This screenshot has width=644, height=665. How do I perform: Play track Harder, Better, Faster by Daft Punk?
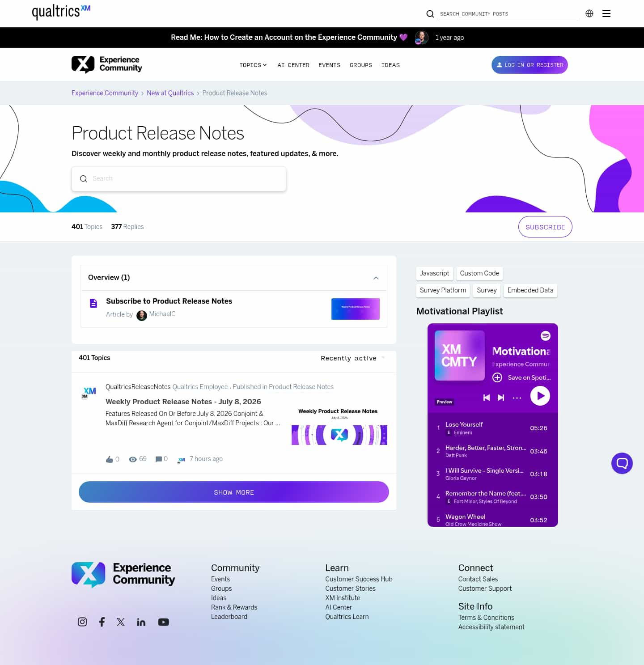click(x=493, y=451)
